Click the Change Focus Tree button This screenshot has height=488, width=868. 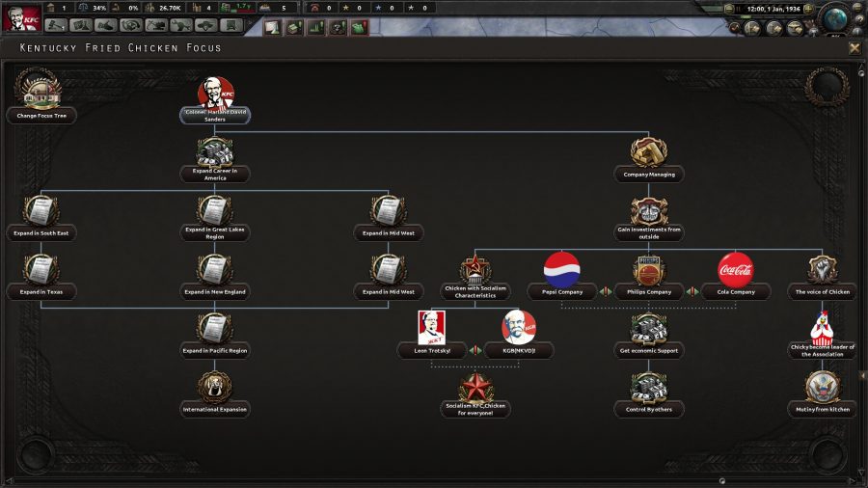pyautogui.click(x=41, y=116)
